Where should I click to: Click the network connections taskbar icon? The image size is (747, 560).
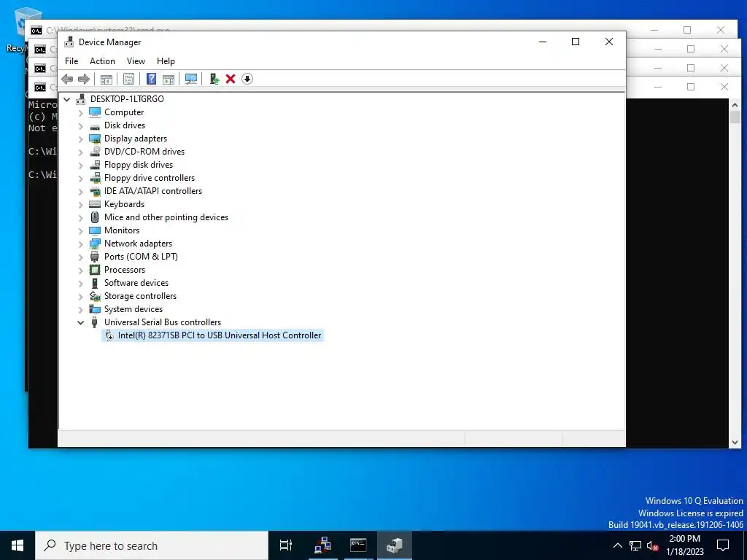[x=323, y=545]
